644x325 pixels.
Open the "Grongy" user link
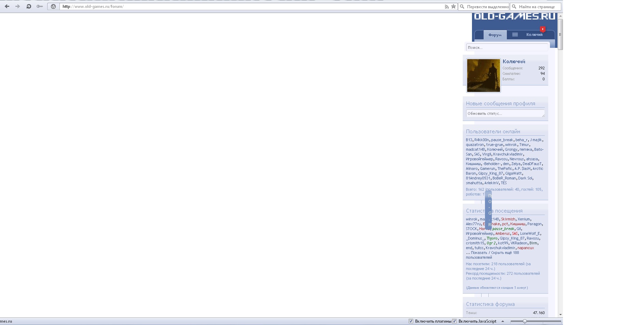511,149
